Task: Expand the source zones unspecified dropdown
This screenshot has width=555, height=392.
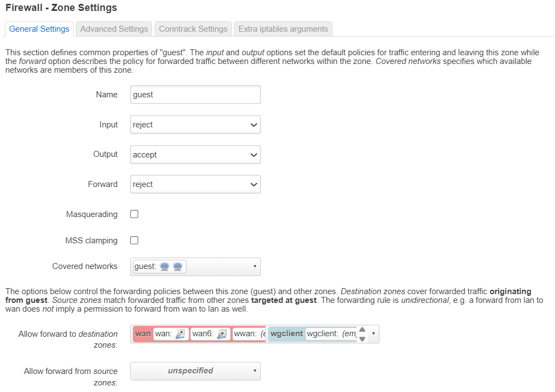Action: [195, 371]
